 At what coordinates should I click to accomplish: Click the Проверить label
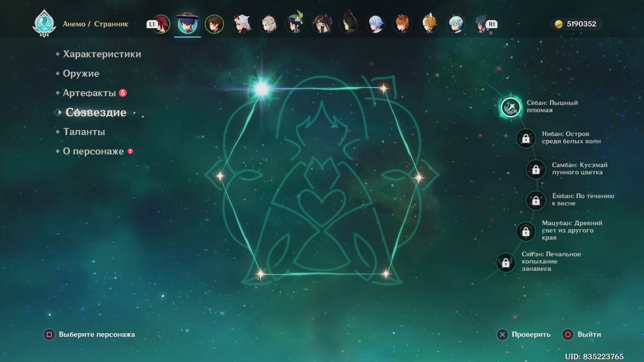[531, 335]
